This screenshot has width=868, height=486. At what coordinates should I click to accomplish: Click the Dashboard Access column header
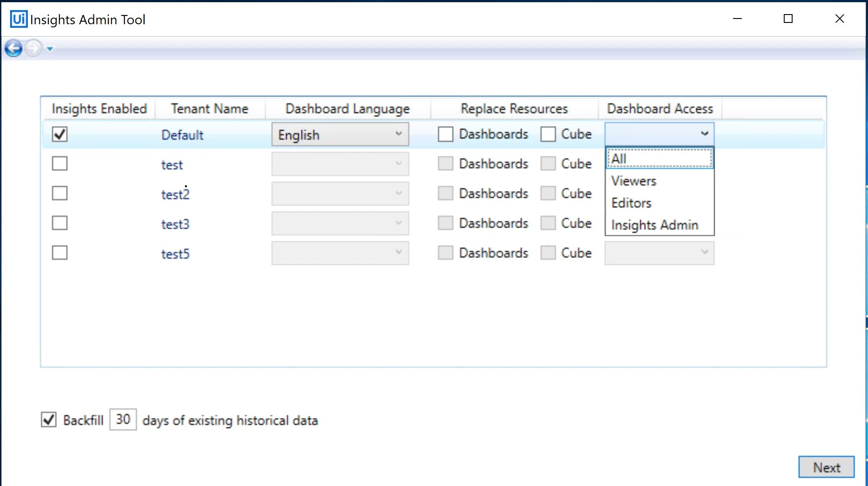pos(660,108)
